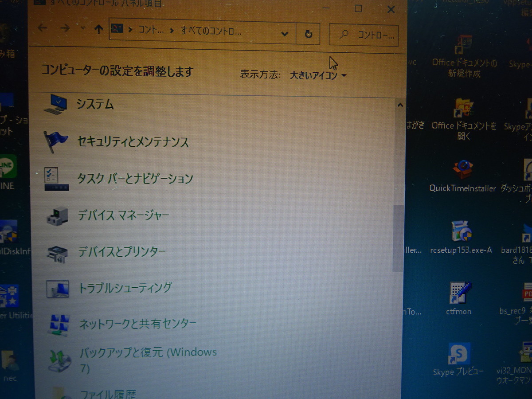532x399 pixels.
Task: Select ctfmon desktop icon
Action: click(459, 298)
